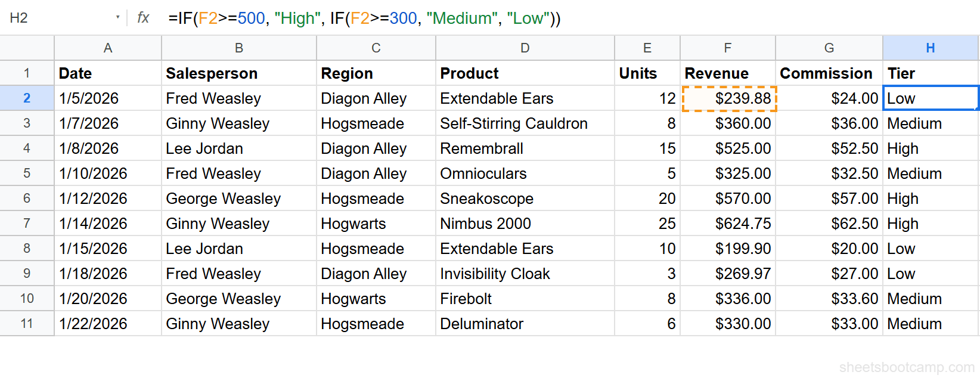This screenshot has width=980, height=378.
Task: Click the Invisibility Cloak product cell
Action: click(x=524, y=274)
